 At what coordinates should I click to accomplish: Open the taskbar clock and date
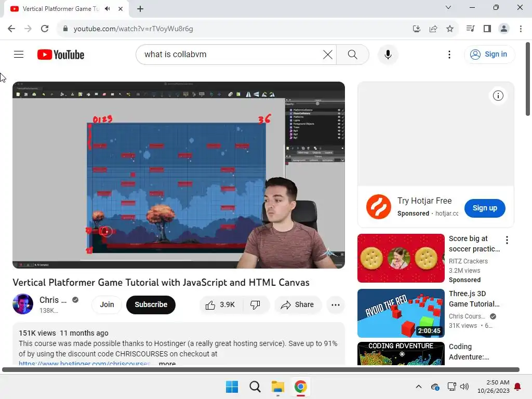493,387
